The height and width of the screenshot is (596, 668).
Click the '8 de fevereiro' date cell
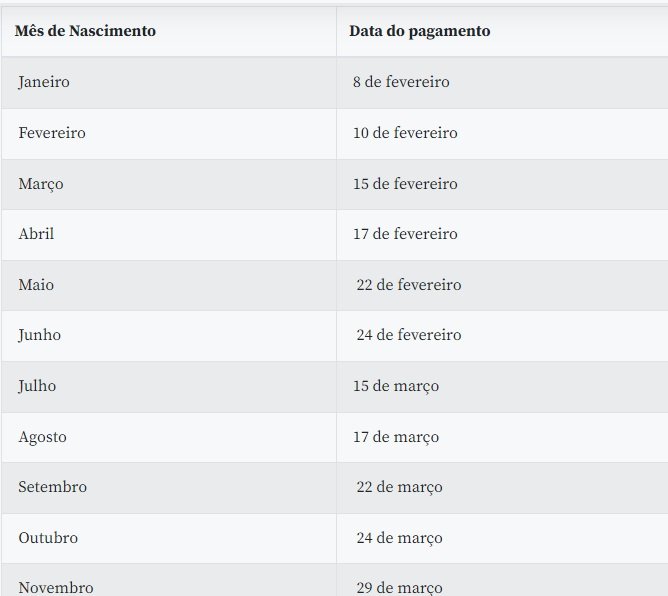(401, 82)
